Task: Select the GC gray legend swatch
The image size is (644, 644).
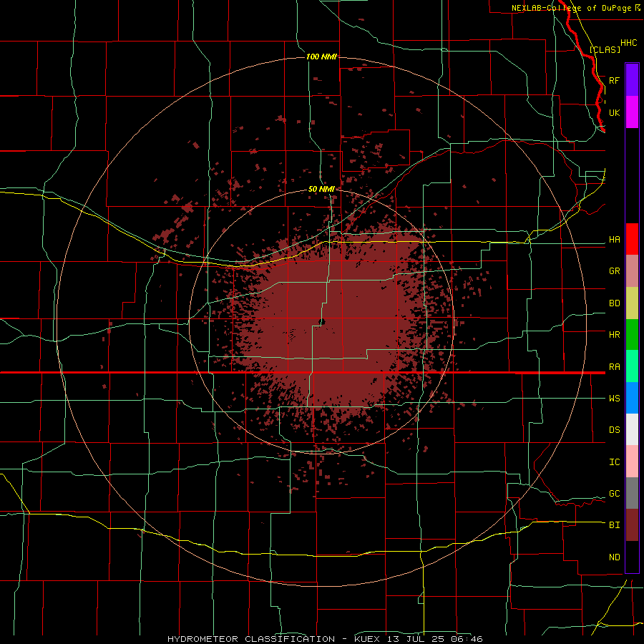Action: click(632, 493)
